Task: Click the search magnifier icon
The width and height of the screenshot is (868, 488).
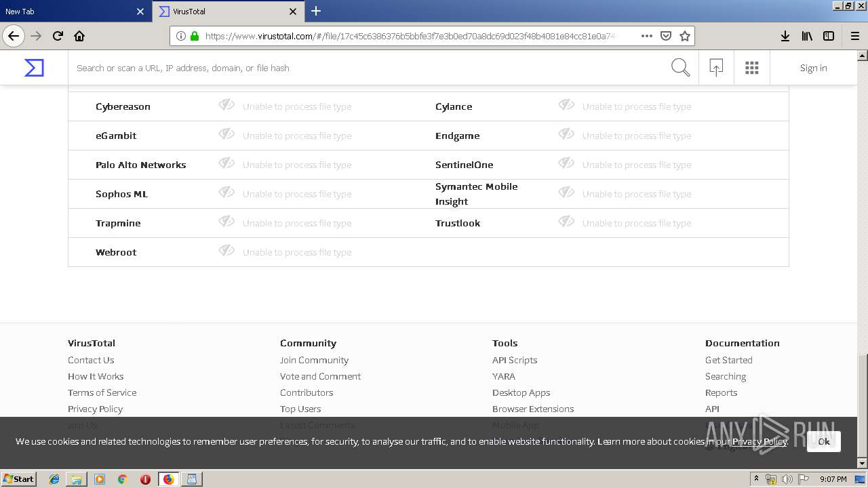Action: pos(680,68)
